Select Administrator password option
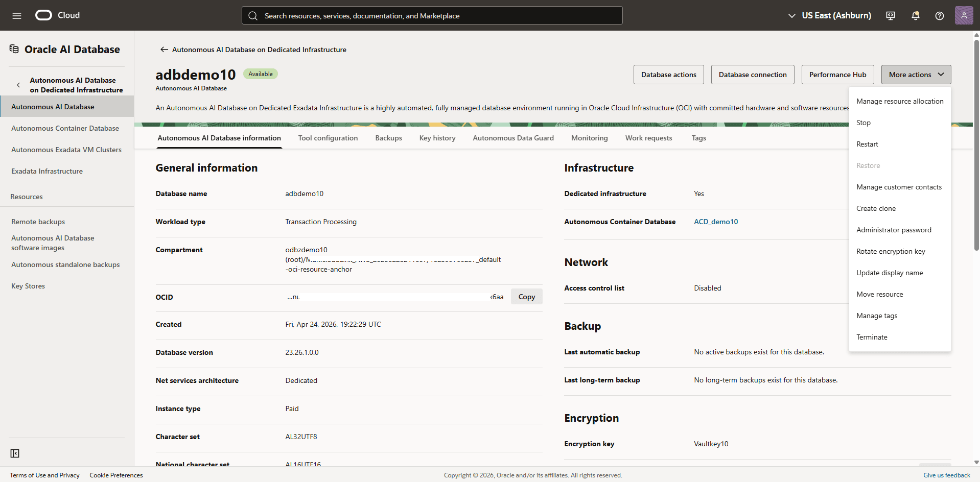Screen dimensions: 980x482 (x=900, y=230)
